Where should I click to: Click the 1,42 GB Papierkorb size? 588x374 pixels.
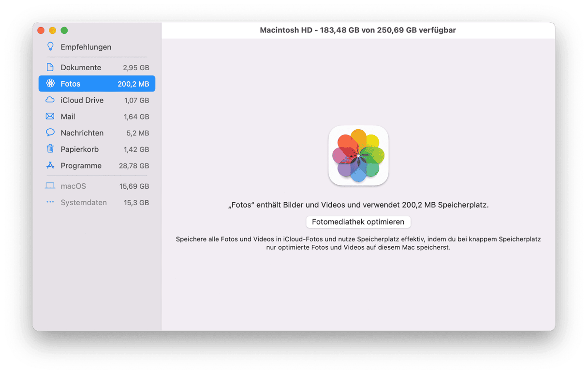(137, 150)
